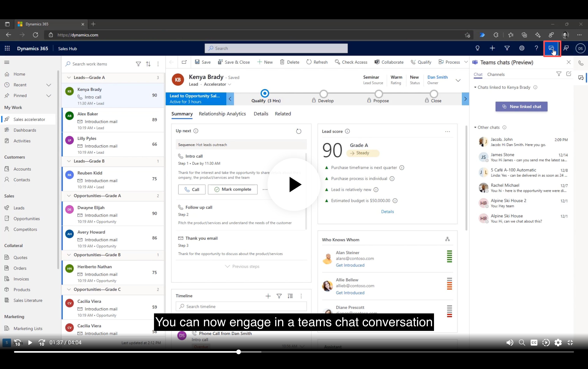Open the phone dialer side icon
Image resolution: width=588 pixels, height=369 pixels.
click(581, 63)
